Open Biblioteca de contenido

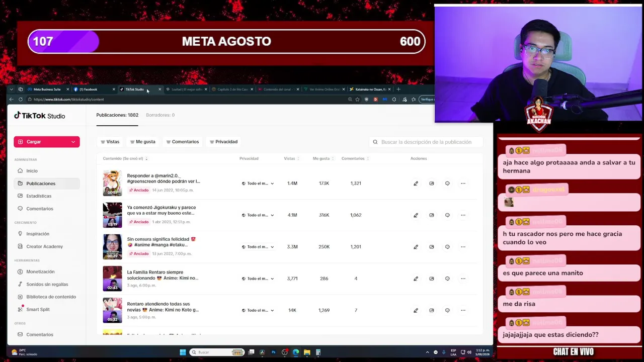pos(46,297)
